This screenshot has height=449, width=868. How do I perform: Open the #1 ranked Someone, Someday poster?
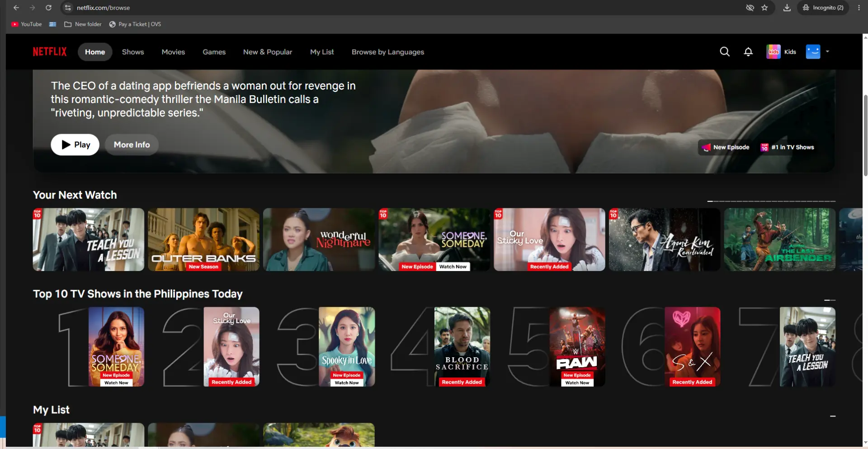click(116, 347)
